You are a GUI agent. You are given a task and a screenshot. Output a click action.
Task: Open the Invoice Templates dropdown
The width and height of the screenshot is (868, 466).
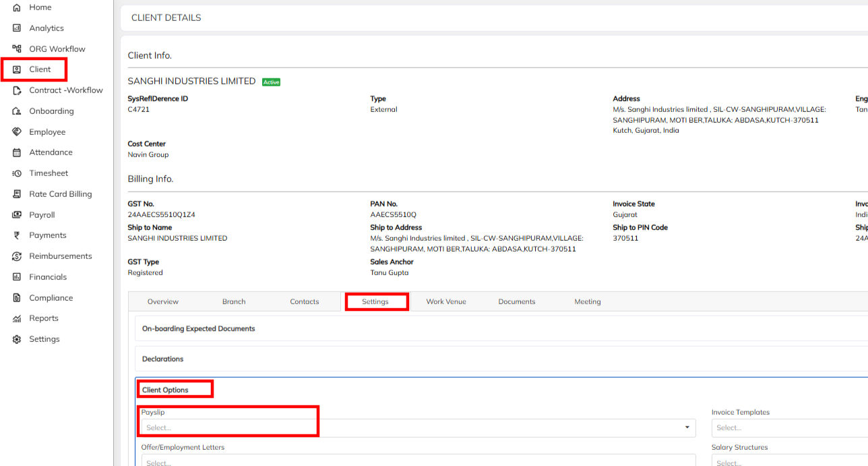tap(790, 428)
